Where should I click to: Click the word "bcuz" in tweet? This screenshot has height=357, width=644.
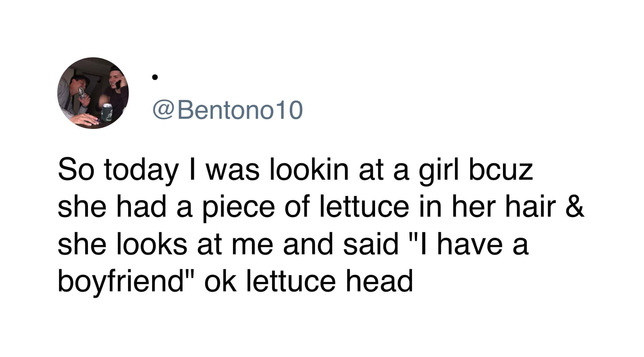click(x=501, y=171)
